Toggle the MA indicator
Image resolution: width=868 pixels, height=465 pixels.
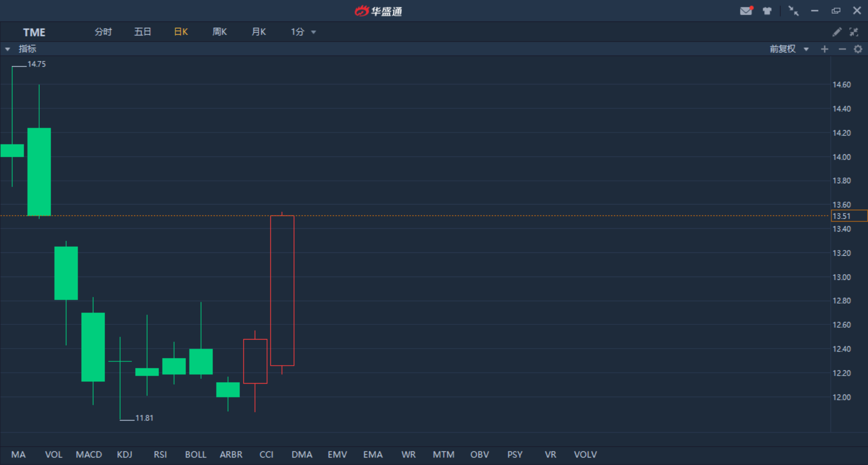(x=18, y=455)
